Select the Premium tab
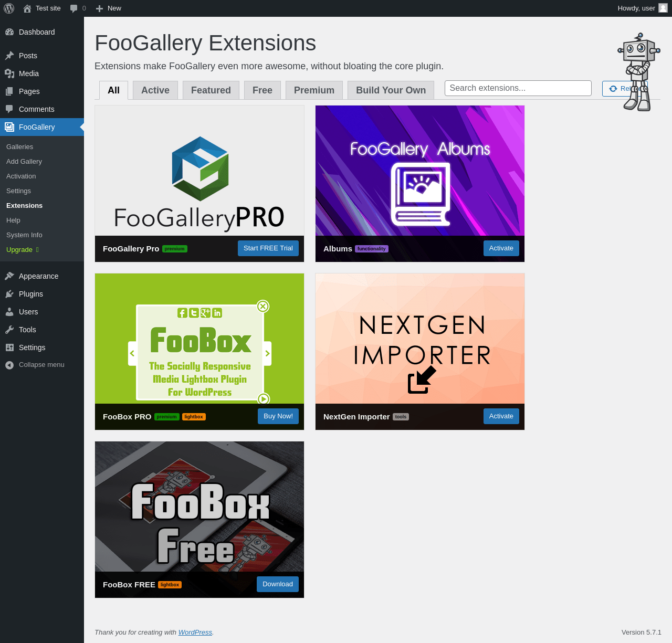The image size is (672, 643). (x=314, y=90)
